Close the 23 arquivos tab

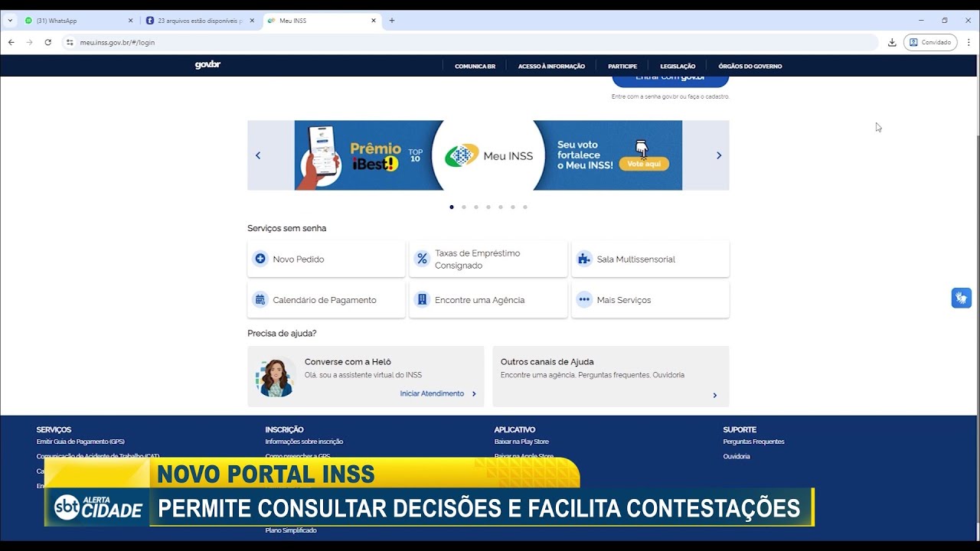[252, 21]
